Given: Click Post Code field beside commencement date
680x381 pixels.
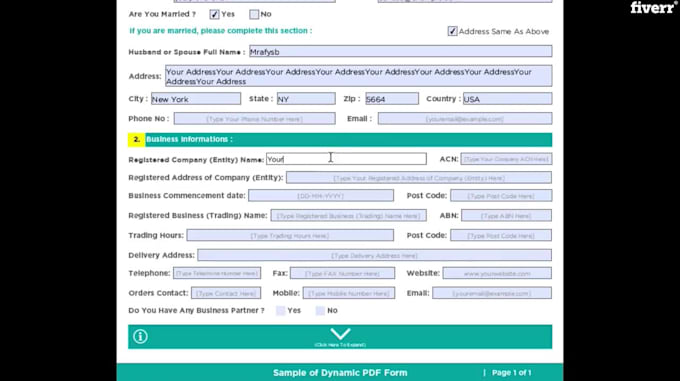Looking at the screenshot, I should click(501, 196).
